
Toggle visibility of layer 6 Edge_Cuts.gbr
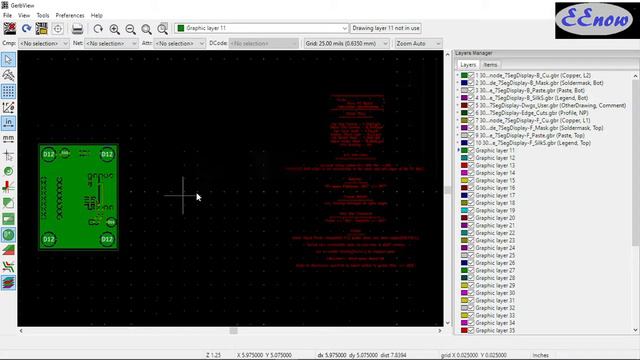click(471, 113)
